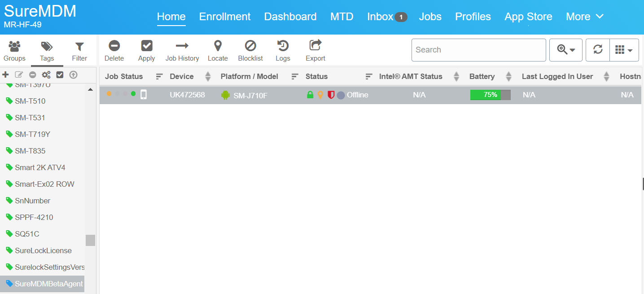This screenshot has width=644, height=294.
Task: Switch to the Tags tab
Action: pyautogui.click(x=47, y=51)
